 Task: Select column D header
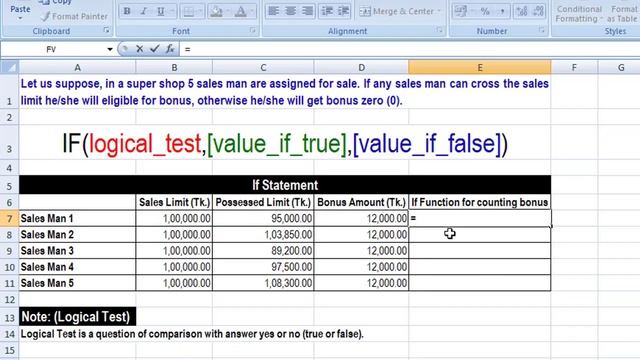(361, 67)
